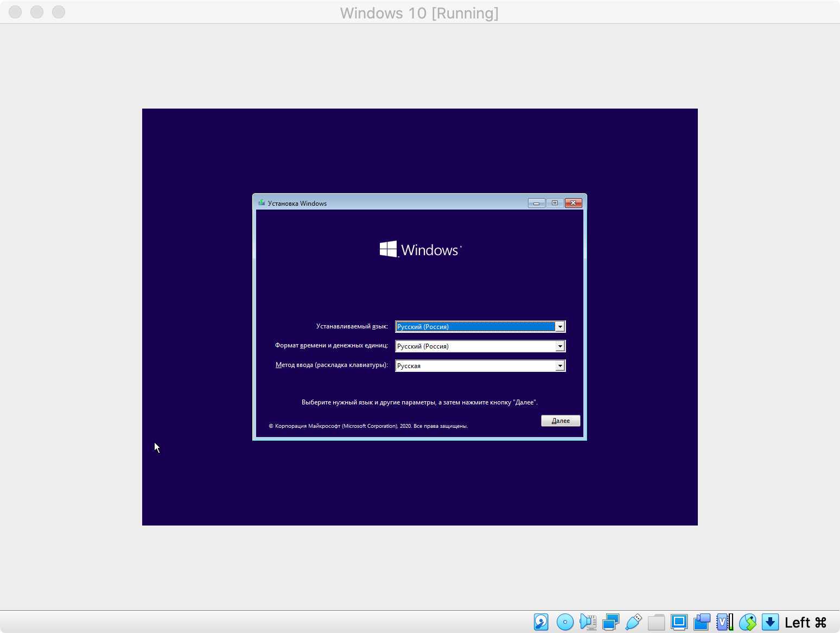
Task: Close the Установка Windows dialog
Action: pyautogui.click(x=573, y=203)
